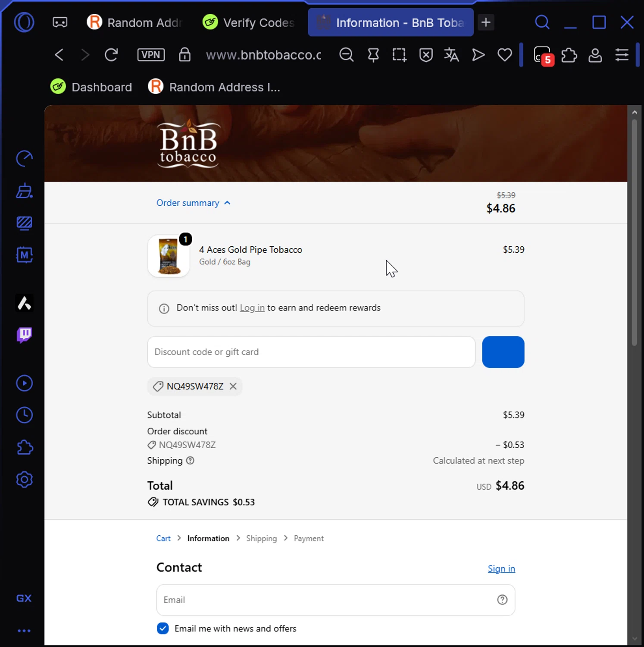Open the extension with red 5 badge
Screen dimensions: 644x647
point(543,55)
